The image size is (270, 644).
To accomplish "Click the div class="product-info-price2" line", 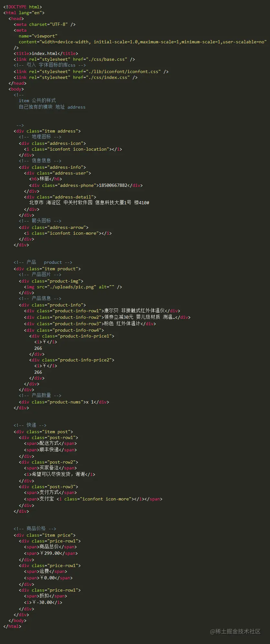I will [x=72, y=360].
